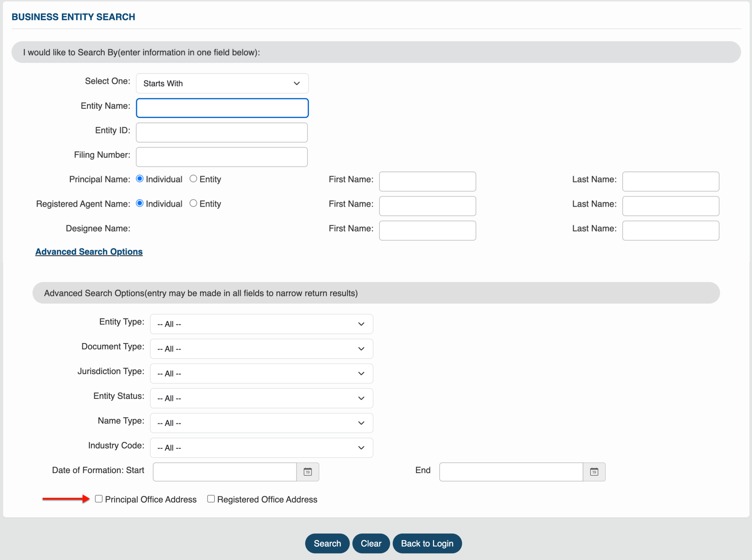752x560 pixels.
Task: Choose Individual radio for Principal Name
Action: coord(140,179)
